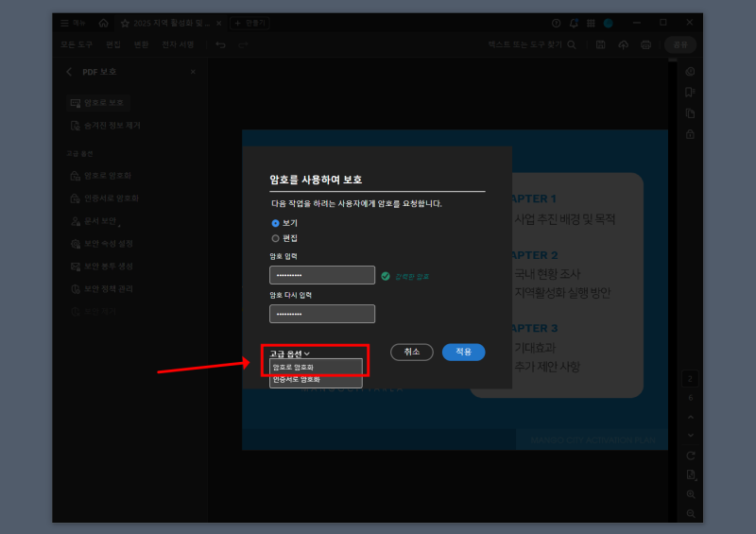756x534 pixels.
Task: Click the rotate view icon
Action: point(691,456)
